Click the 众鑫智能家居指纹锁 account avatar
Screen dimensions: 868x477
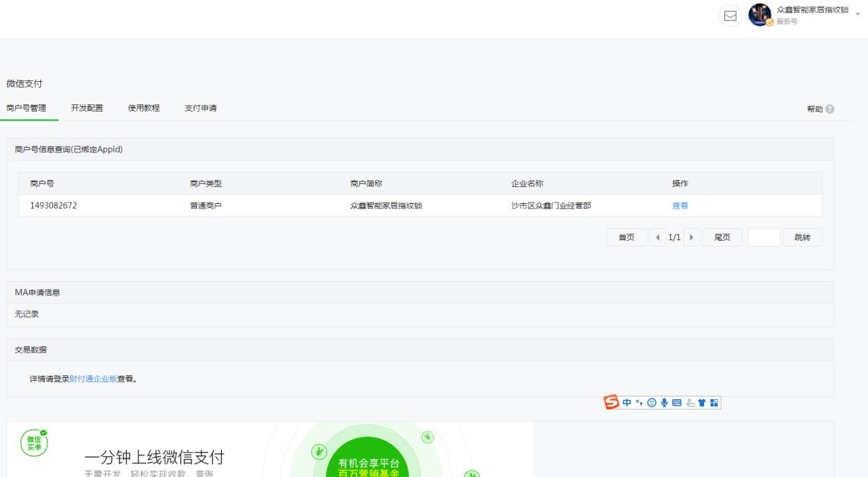click(760, 15)
